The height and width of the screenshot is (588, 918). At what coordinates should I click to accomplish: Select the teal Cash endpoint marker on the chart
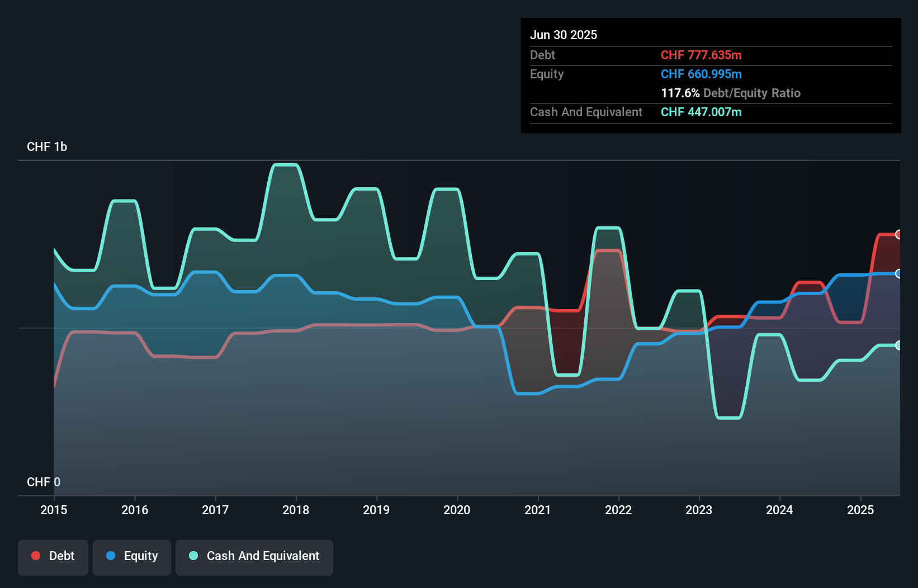click(898, 346)
